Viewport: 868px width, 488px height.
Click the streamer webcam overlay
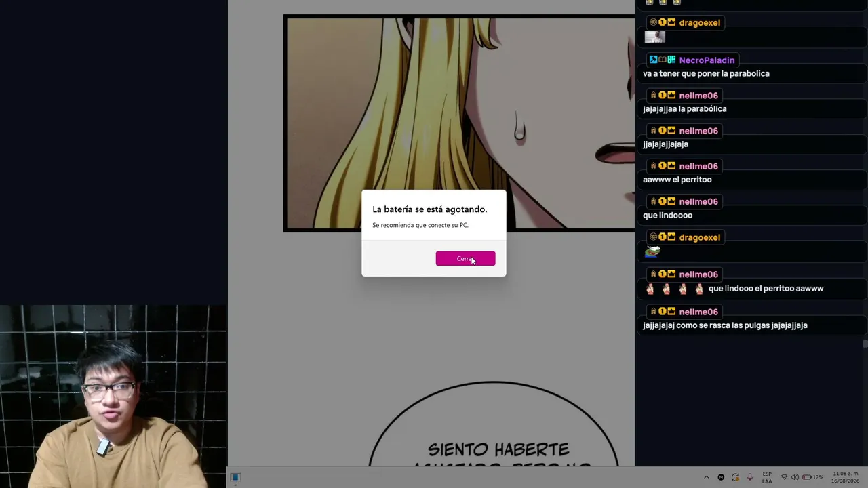[113, 396]
